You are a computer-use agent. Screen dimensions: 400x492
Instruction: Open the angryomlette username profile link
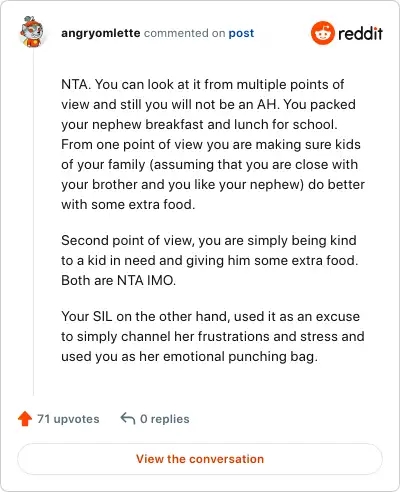(x=101, y=33)
